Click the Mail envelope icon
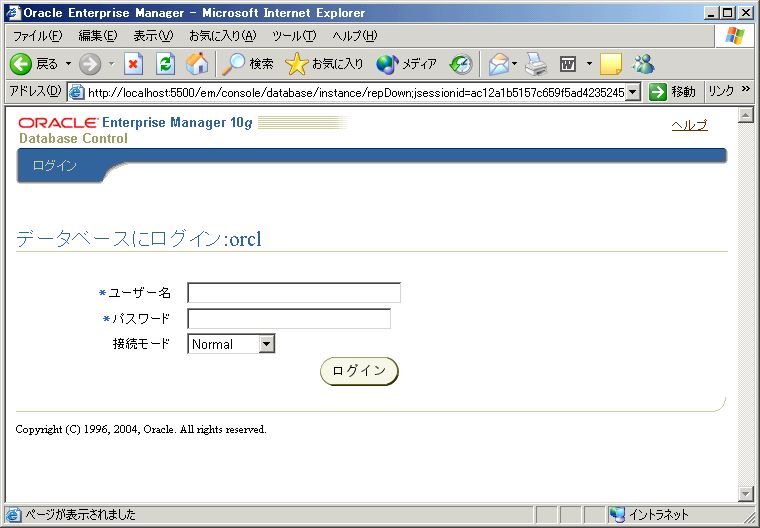The height and width of the screenshot is (528, 760). (x=499, y=64)
